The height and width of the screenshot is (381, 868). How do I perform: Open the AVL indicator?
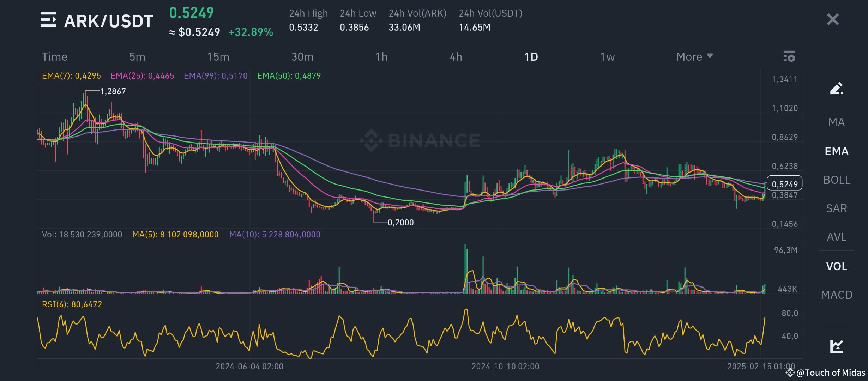pos(836,237)
